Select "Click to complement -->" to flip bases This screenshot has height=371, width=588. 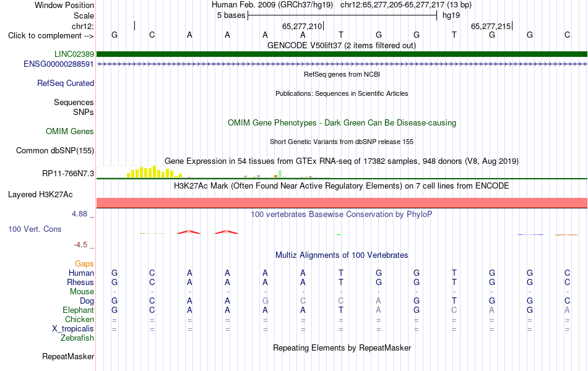51,36
